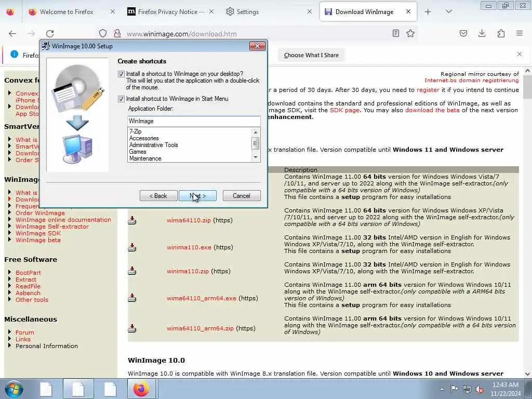Dismiss the Firefox notification bar
Screen dimensions: 532x399
pos(520,54)
